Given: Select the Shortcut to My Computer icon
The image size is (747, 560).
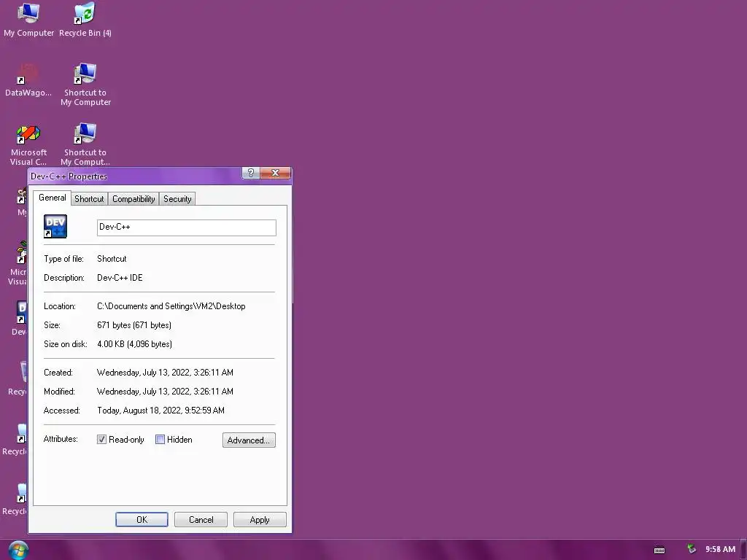Looking at the screenshot, I should [85, 85].
